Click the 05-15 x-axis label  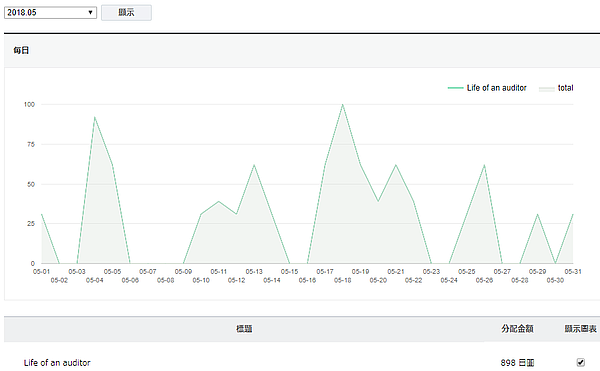point(289,272)
